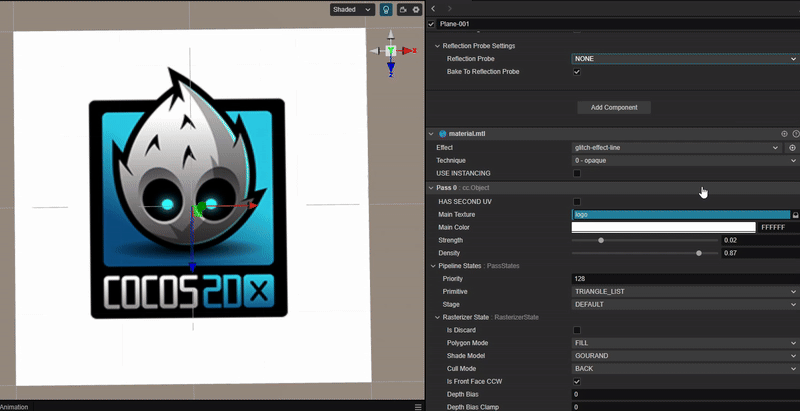Open the Cull Mode BACK dropdown
800x411 pixels.
pos(685,369)
